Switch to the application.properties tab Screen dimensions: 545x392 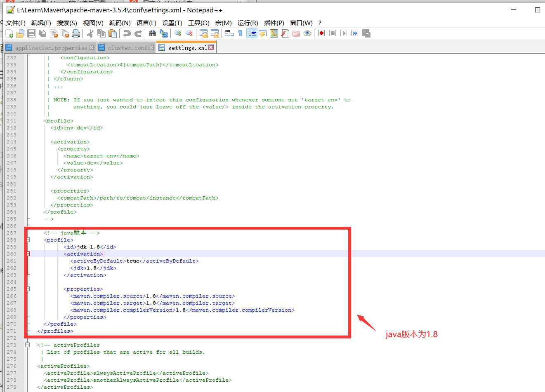[x=50, y=48]
